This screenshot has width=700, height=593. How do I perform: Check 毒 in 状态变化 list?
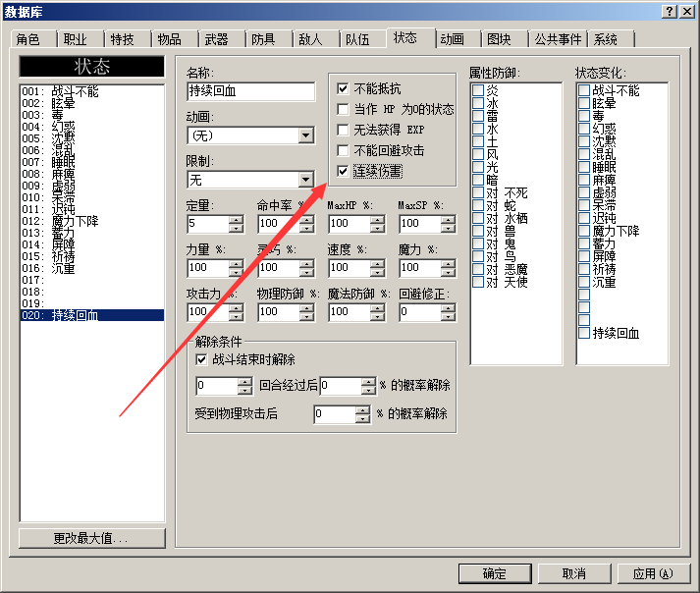584,116
